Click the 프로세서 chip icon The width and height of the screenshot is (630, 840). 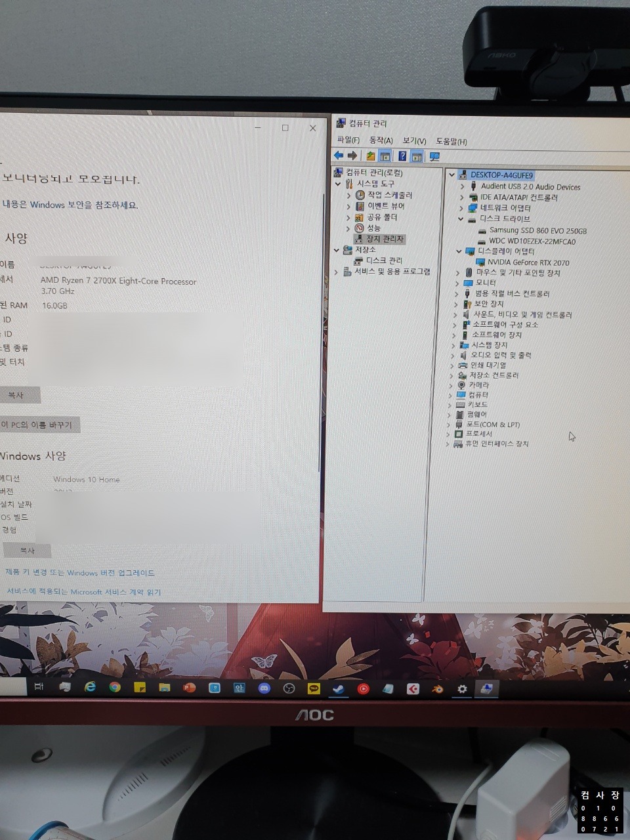pos(459,434)
